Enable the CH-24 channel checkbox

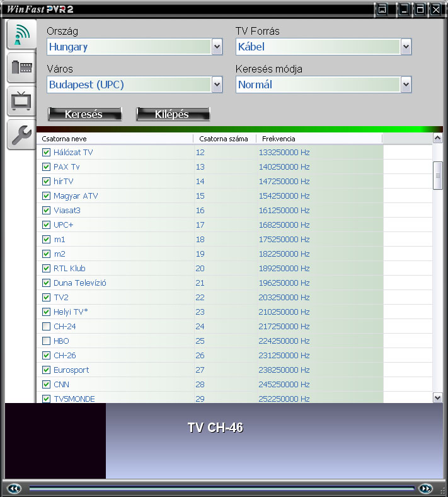click(x=46, y=327)
